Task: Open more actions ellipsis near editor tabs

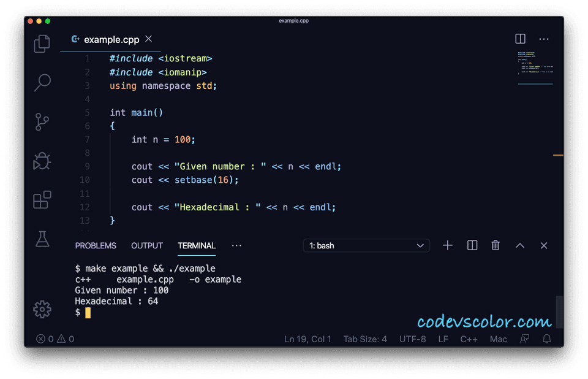Action: pos(544,39)
